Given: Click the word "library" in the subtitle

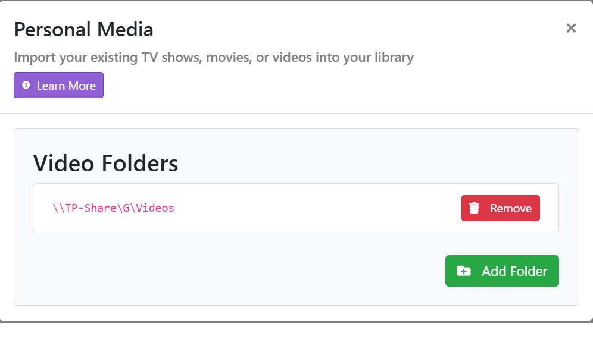Looking at the screenshot, I should [x=391, y=58].
